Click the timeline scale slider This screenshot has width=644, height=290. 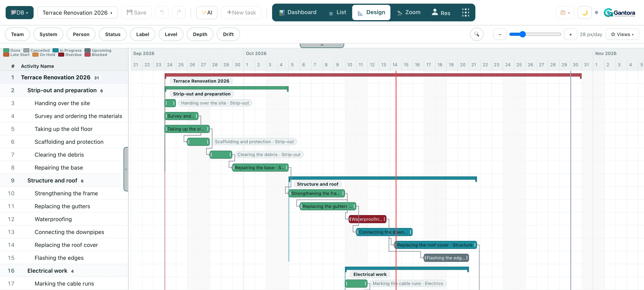click(x=535, y=34)
